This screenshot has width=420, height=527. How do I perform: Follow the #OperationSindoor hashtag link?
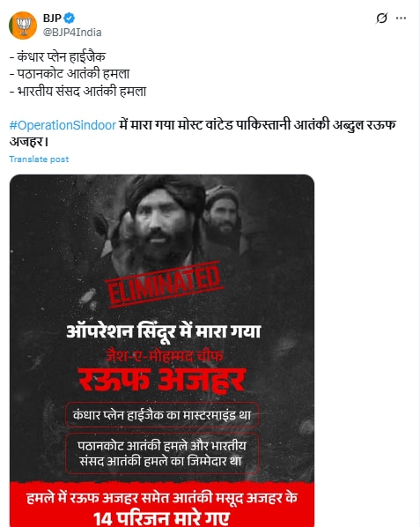(x=63, y=125)
